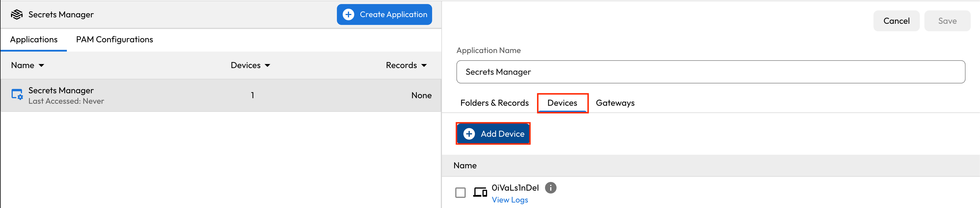Click the Create Application button
The width and height of the screenshot is (980, 208).
click(x=384, y=14)
